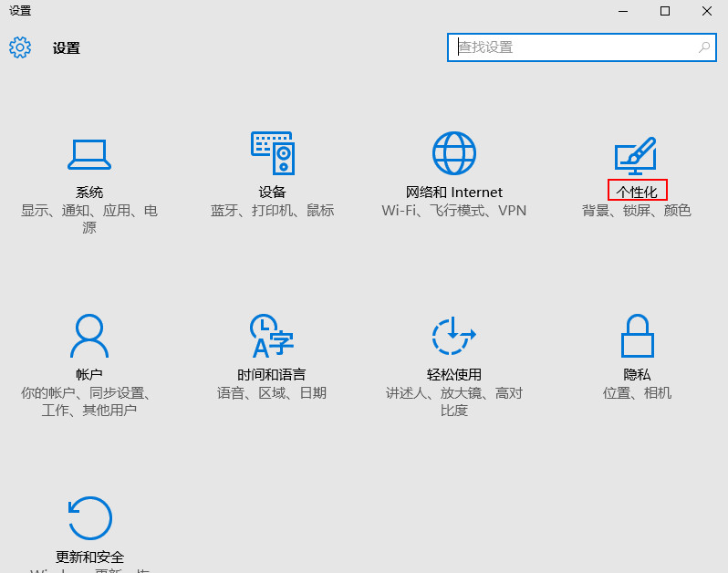Click the 时间和语言 label

[x=272, y=374]
